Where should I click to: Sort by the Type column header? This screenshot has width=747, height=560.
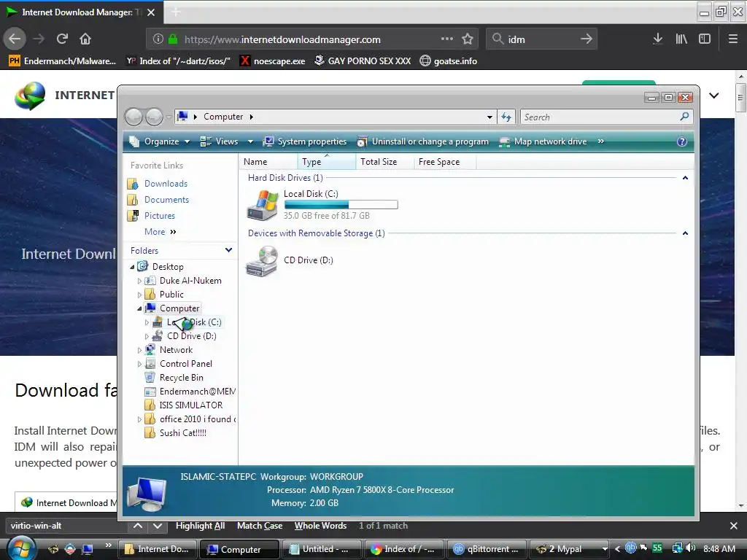(x=327, y=162)
